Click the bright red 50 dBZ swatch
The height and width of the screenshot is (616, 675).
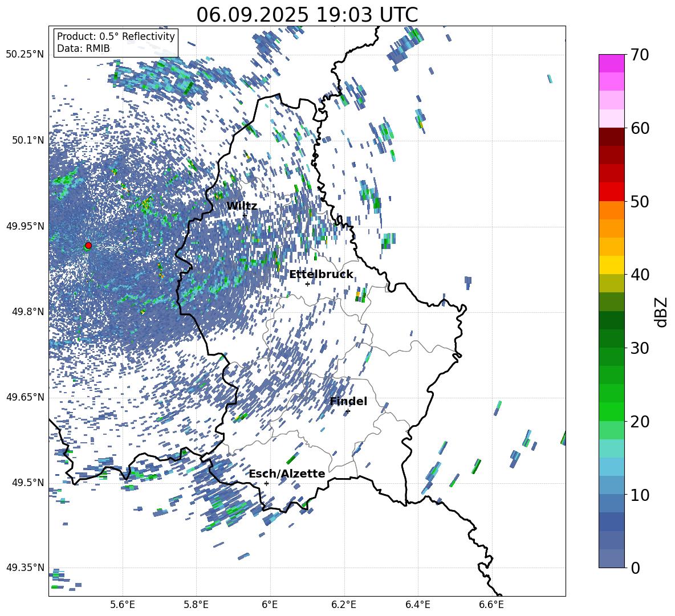click(611, 192)
